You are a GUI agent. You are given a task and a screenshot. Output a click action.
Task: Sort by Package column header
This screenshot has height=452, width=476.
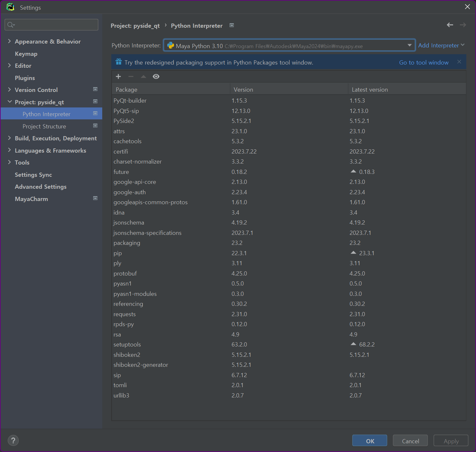171,89
